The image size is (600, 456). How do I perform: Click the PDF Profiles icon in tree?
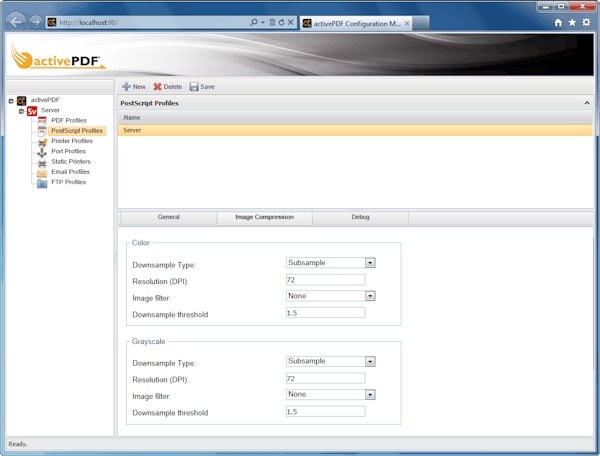(x=42, y=121)
